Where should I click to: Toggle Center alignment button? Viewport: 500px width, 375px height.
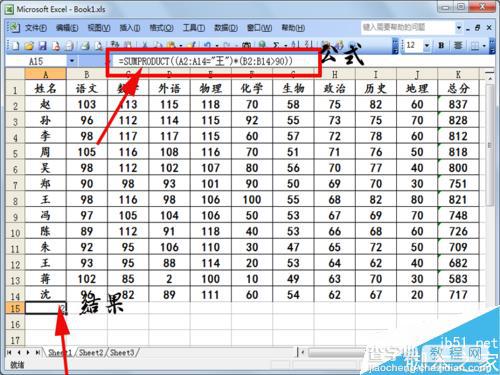pos(458,46)
